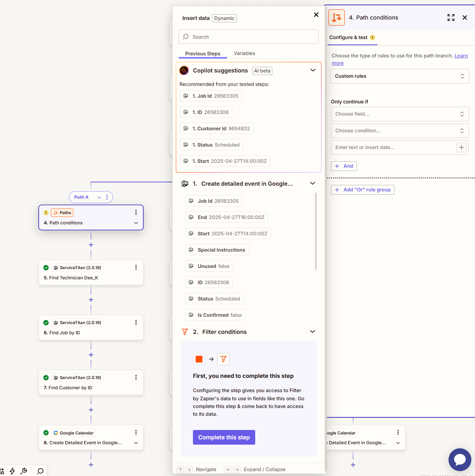Click the down arrow Navigate key icon
This screenshot has height=476, width=475.
tap(189, 469)
